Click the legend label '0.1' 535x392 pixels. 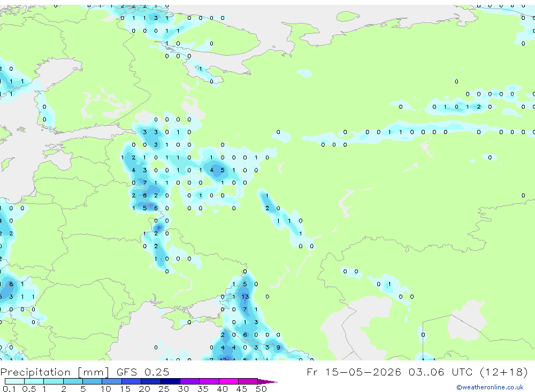coord(9,389)
